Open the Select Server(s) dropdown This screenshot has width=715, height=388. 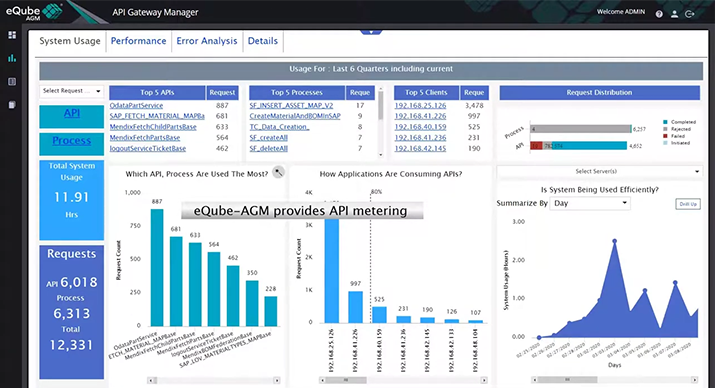tap(599, 171)
